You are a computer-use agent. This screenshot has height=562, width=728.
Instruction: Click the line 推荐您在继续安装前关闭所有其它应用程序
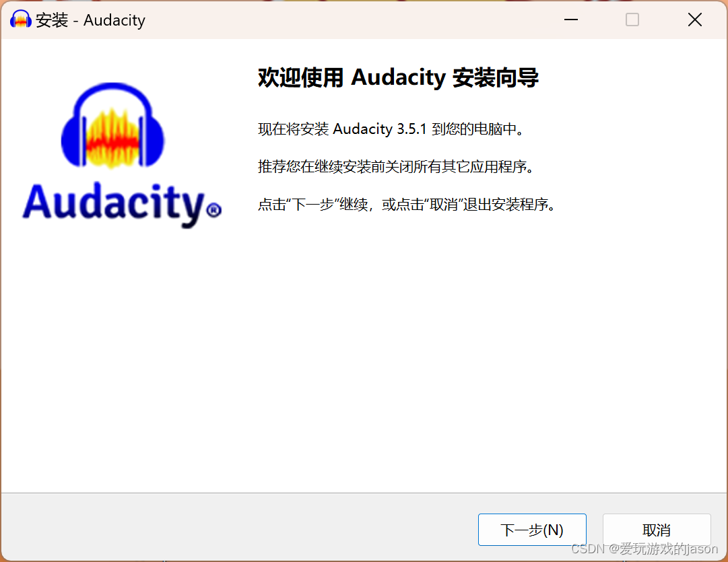396,166
